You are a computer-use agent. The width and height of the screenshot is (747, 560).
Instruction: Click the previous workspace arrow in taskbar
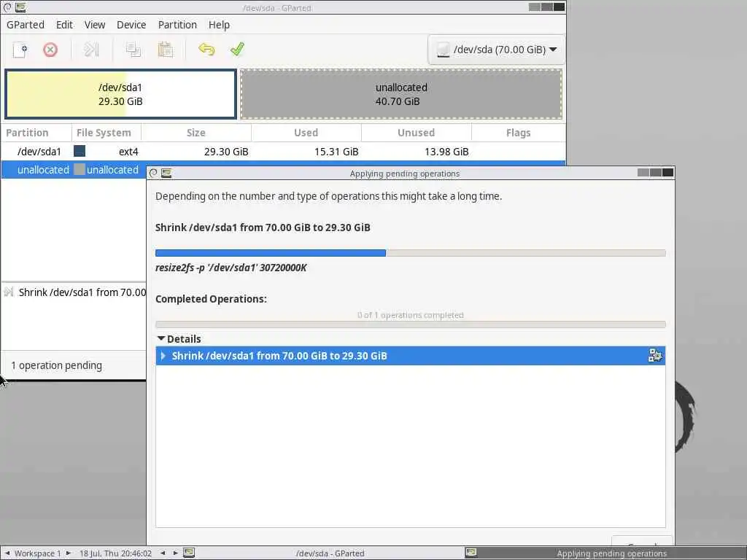point(7,553)
